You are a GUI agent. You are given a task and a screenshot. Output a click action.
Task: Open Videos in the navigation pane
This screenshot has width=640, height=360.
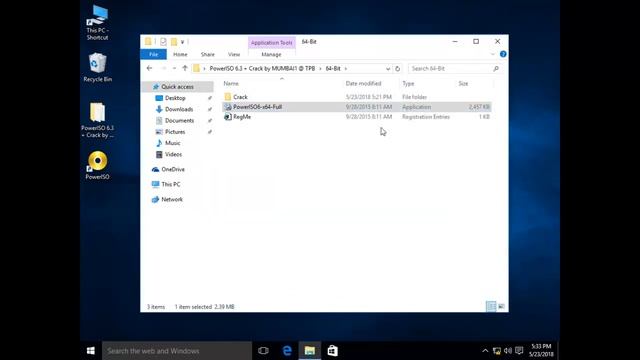[173, 154]
